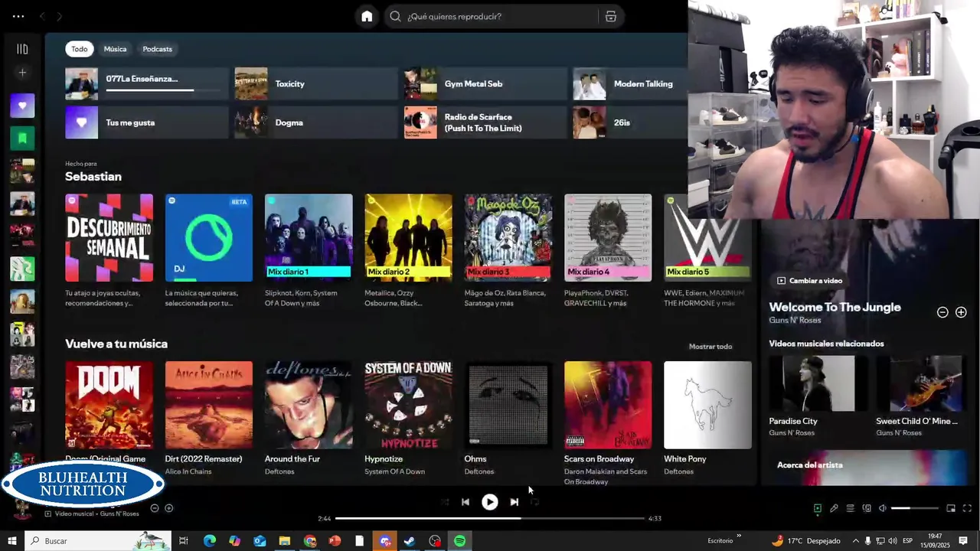Play the current song
This screenshot has height=551, width=980.
tap(489, 502)
